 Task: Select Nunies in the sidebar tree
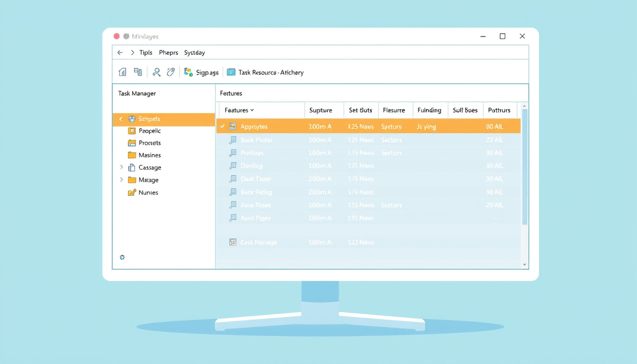(x=148, y=192)
